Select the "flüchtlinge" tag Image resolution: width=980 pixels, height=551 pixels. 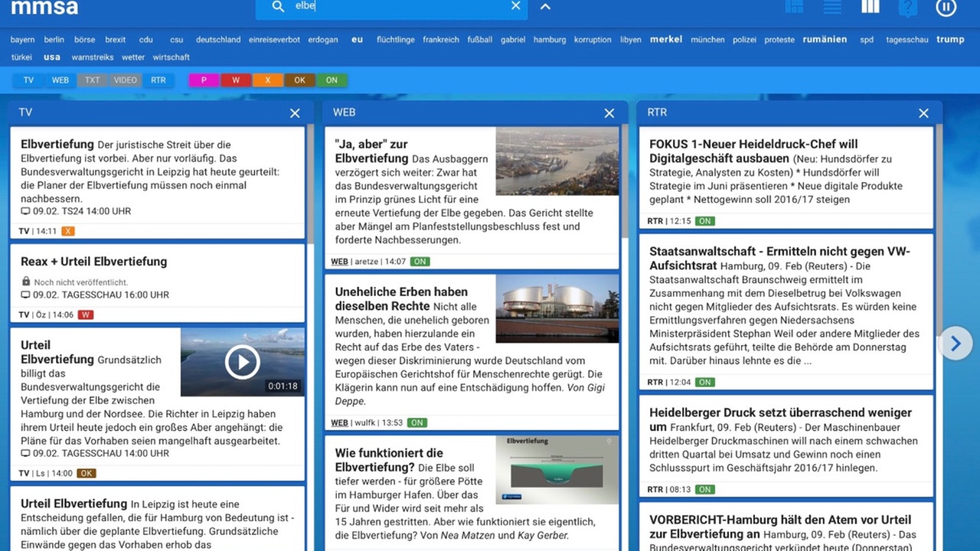396,40
